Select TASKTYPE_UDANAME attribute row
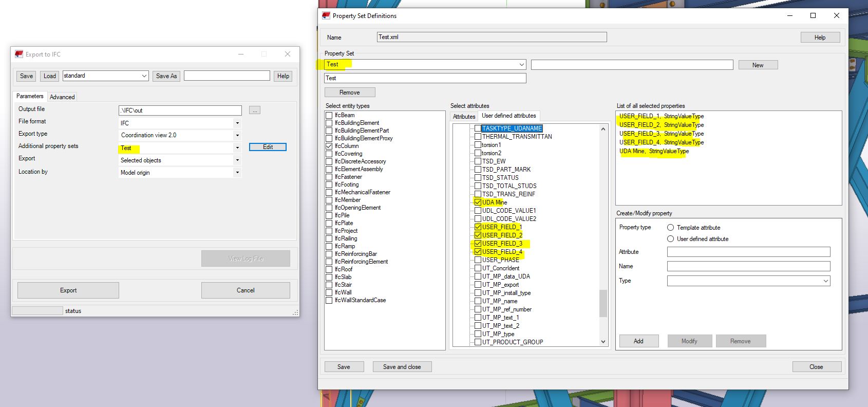Screen dimensions: 868x407 512,128
